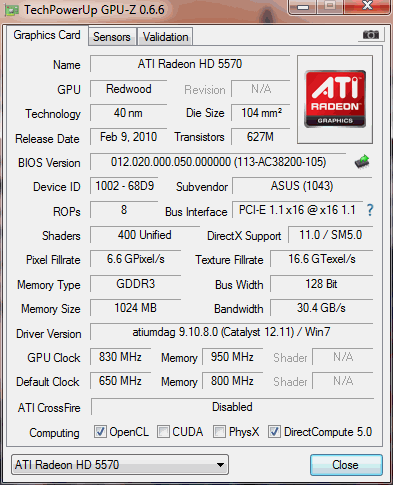Click the Texture Fillrate field 16.6 GTexel/s
This screenshot has width=393, height=485.
click(322, 259)
